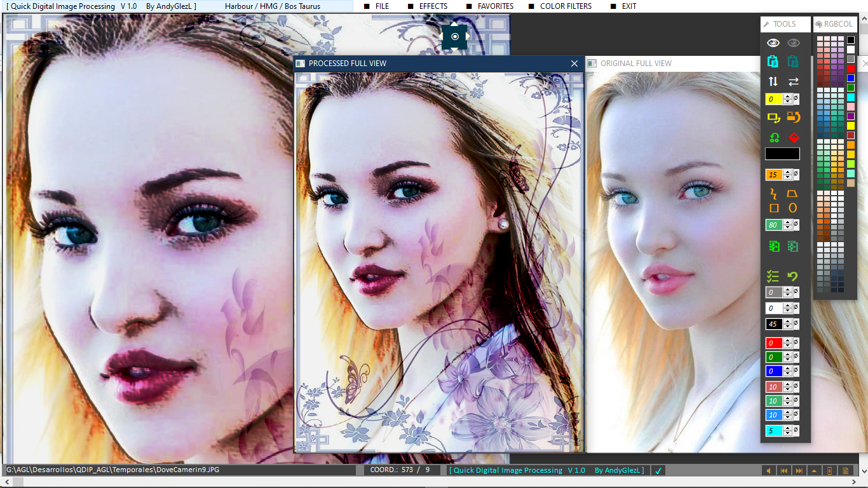The image size is (868, 488).
Task: Click spinner arrows of red channel field
Action: pos(788,343)
